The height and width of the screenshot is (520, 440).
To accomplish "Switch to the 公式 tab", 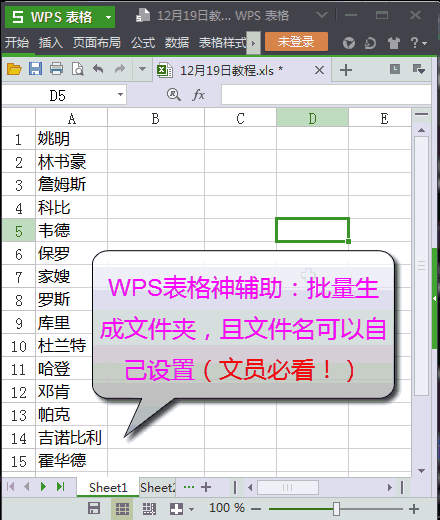I will [143, 43].
